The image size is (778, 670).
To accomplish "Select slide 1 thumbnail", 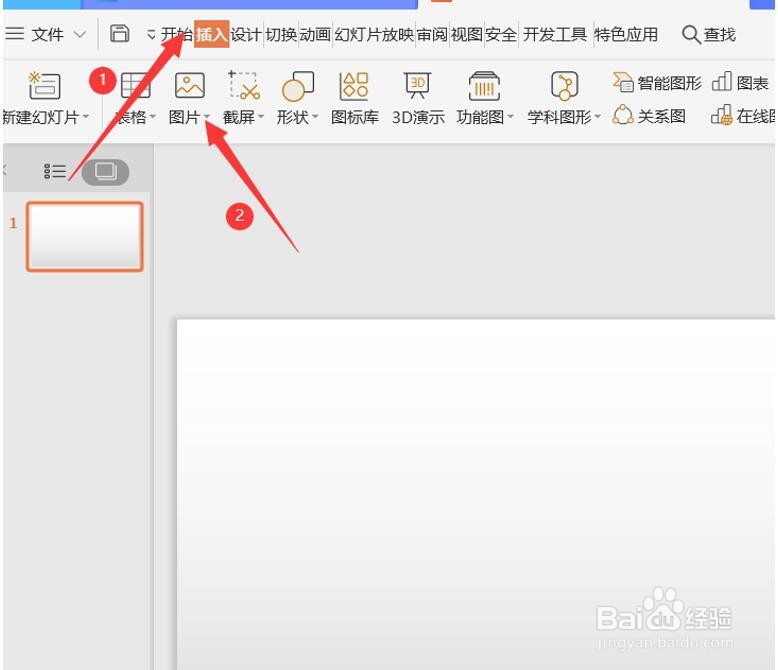I will (x=85, y=237).
